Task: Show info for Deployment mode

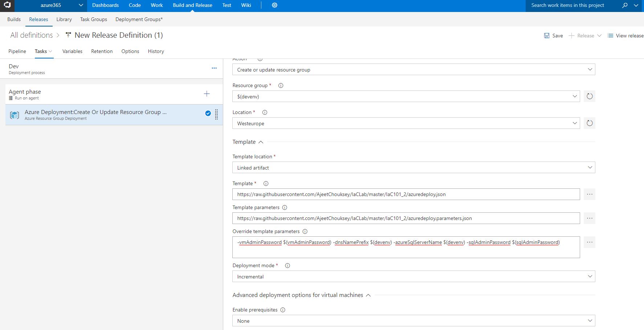Action: tap(288, 266)
